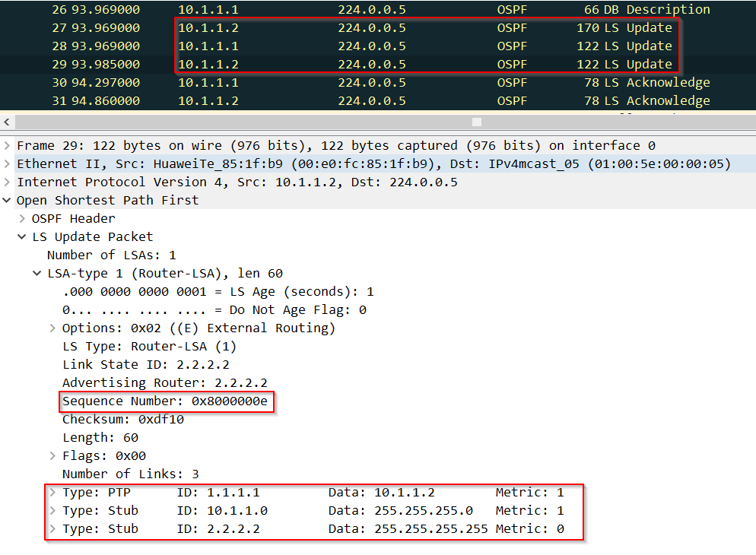Collapse the Open Shortest Path First tree
The image size is (756, 555).
coord(7,201)
